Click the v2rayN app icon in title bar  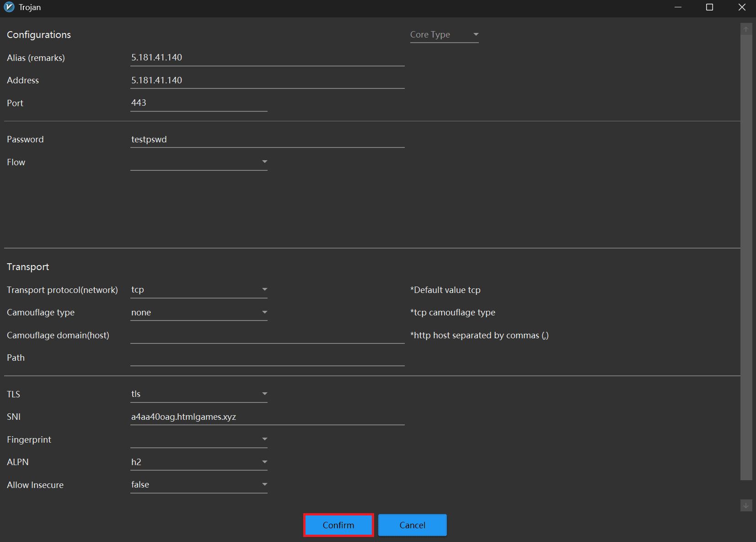point(9,7)
